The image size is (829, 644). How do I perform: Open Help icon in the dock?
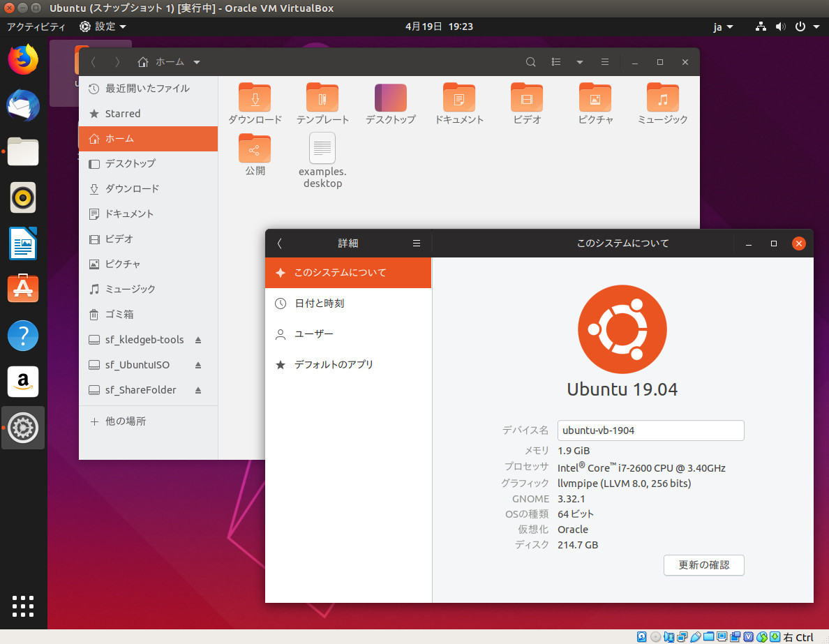[x=23, y=336]
